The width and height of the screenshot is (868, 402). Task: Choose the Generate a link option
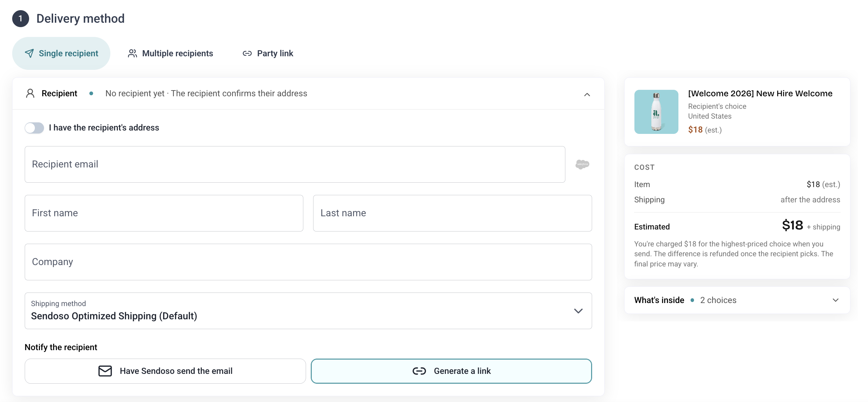451,371
